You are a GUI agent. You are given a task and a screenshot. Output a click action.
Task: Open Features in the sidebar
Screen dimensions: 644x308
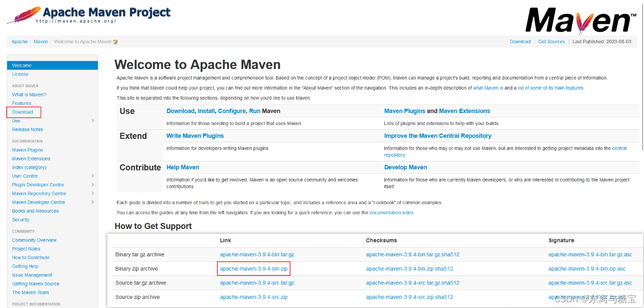[22, 103]
